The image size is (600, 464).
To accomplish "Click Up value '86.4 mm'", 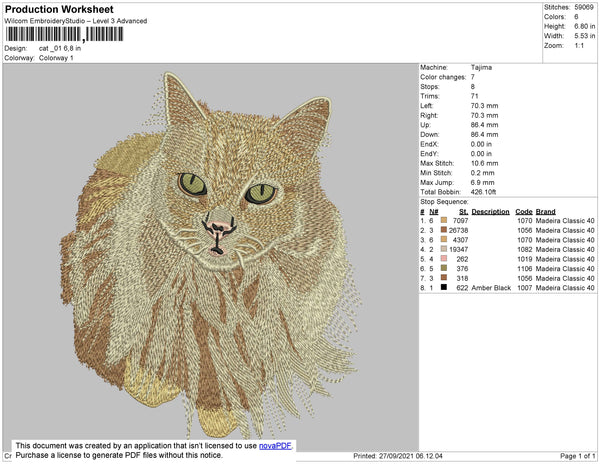I will (484, 125).
